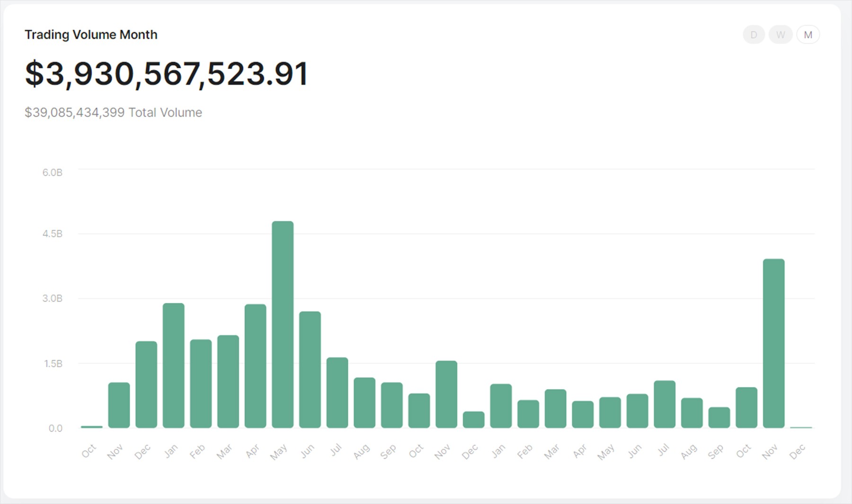The image size is (852, 504).
Task: Switch chart to daily view (D)
Action: click(754, 35)
